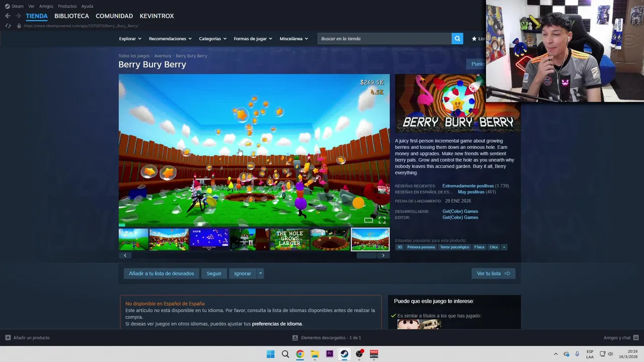Open Adobe Premiere Pro from the taskbar

pos(330,354)
